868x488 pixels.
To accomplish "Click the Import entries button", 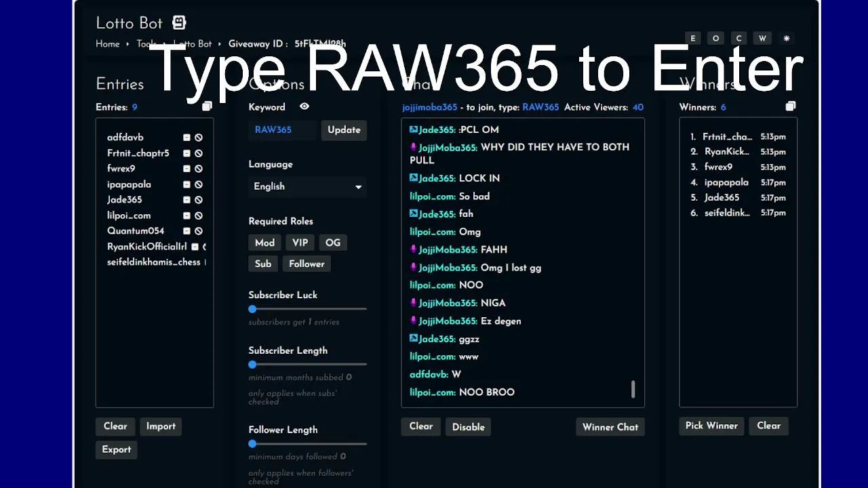I will 161,426.
